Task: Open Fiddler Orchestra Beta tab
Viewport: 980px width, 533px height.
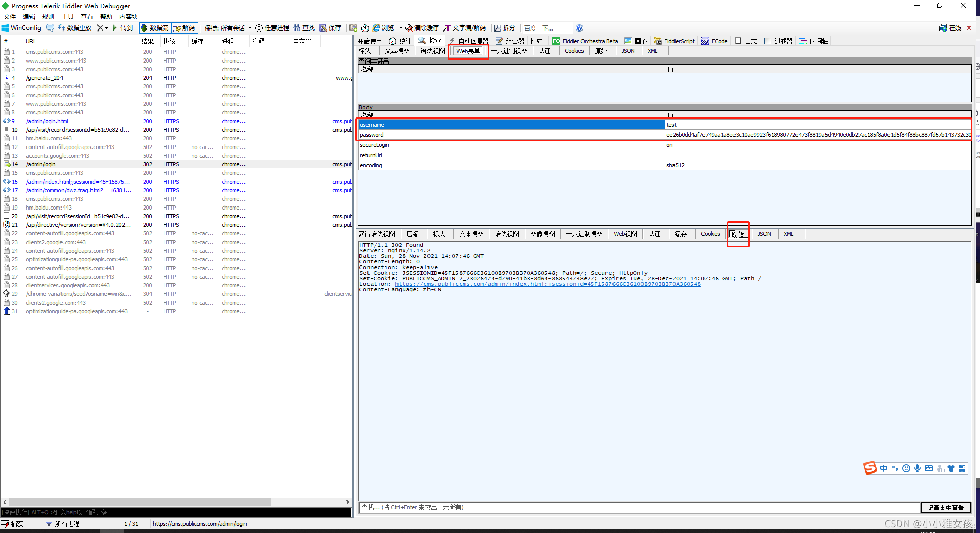Action: 585,41
